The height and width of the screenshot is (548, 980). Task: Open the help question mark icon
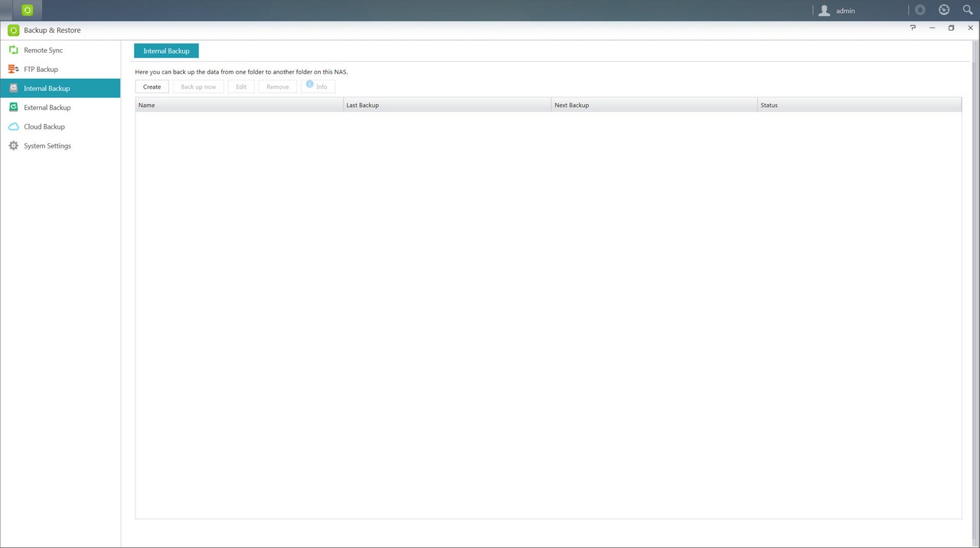point(913,28)
